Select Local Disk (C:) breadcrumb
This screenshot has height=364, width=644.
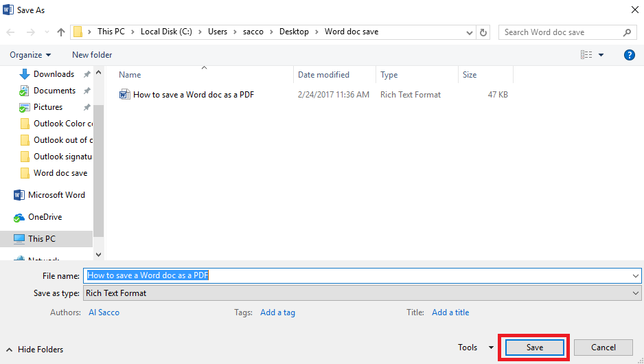[166, 32]
